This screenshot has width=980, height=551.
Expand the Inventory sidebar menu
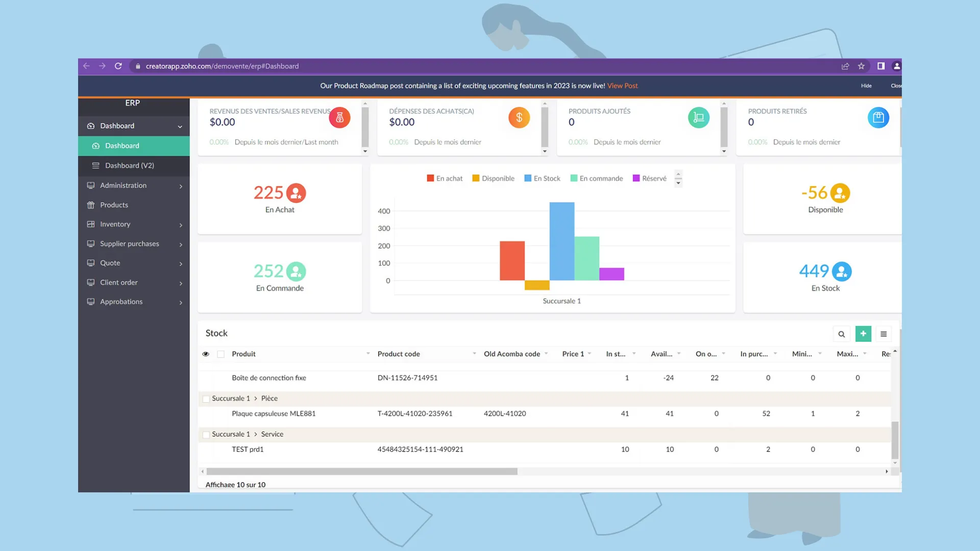(x=180, y=224)
